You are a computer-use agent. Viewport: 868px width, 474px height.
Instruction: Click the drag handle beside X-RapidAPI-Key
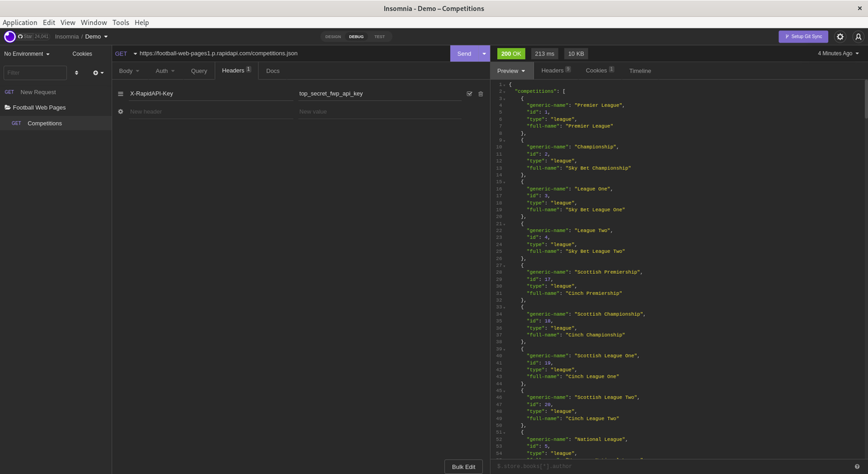[x=120, y=94]
